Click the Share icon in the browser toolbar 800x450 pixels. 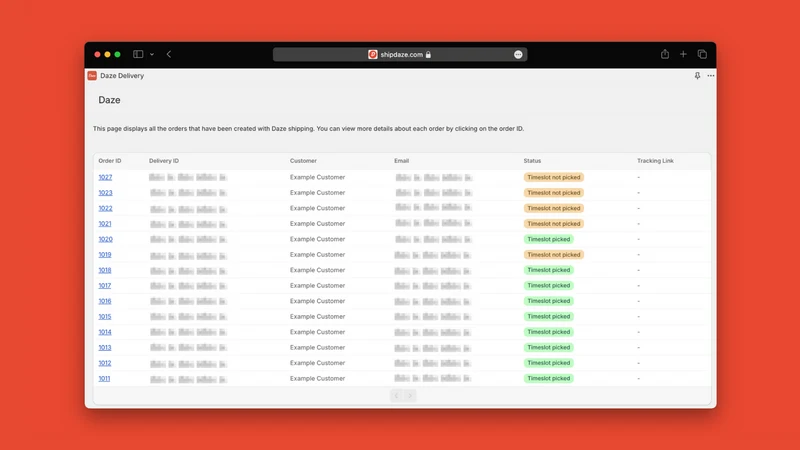coord(665,54)
